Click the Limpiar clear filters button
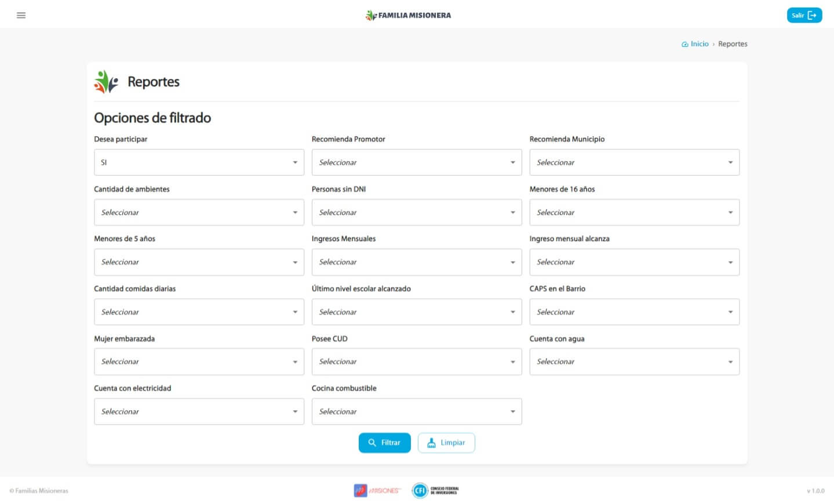 tap(446, 443)
